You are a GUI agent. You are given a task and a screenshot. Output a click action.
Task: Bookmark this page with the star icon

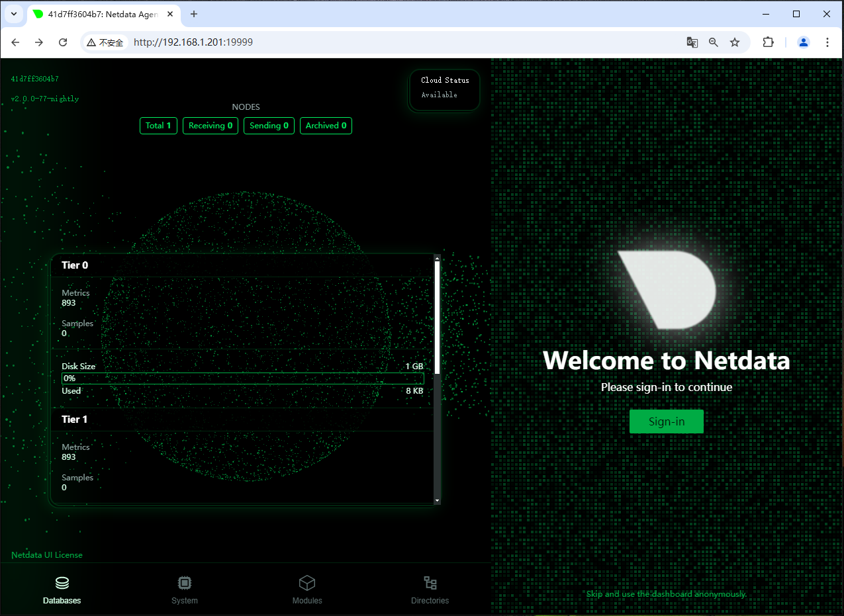pos(735,42)
